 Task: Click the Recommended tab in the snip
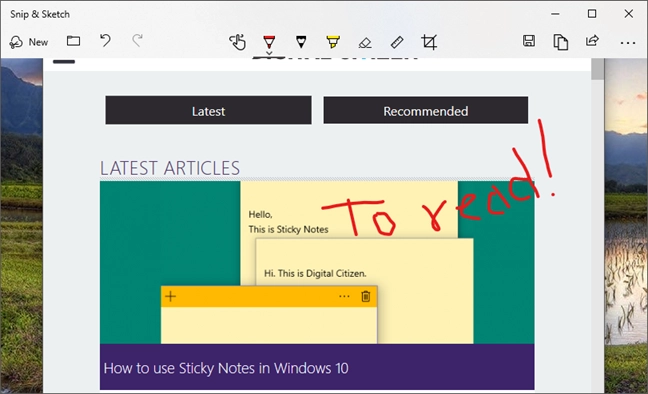(x=426, y=110)
